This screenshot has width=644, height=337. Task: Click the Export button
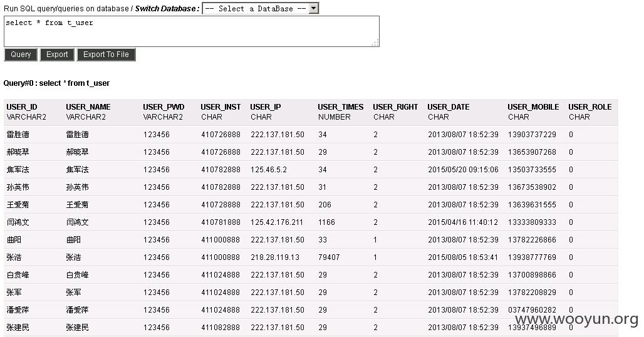[57, 54]
